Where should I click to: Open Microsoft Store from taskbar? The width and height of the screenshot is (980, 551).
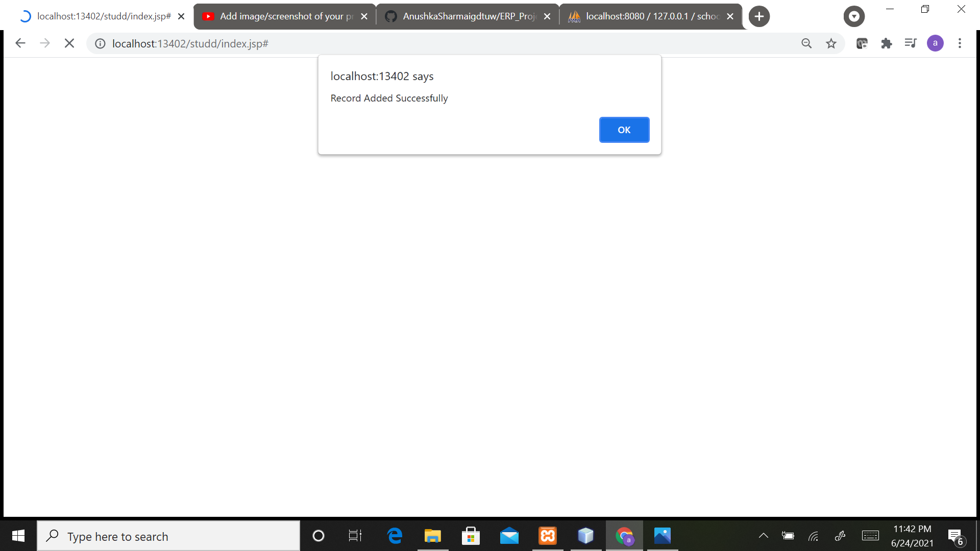pyautogui.click(x=471, y=536)
